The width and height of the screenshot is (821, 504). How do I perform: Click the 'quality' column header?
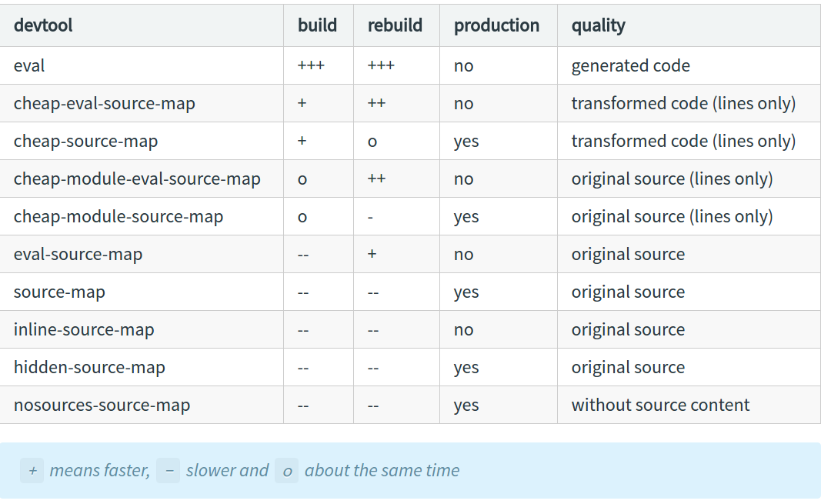(598, 25)
